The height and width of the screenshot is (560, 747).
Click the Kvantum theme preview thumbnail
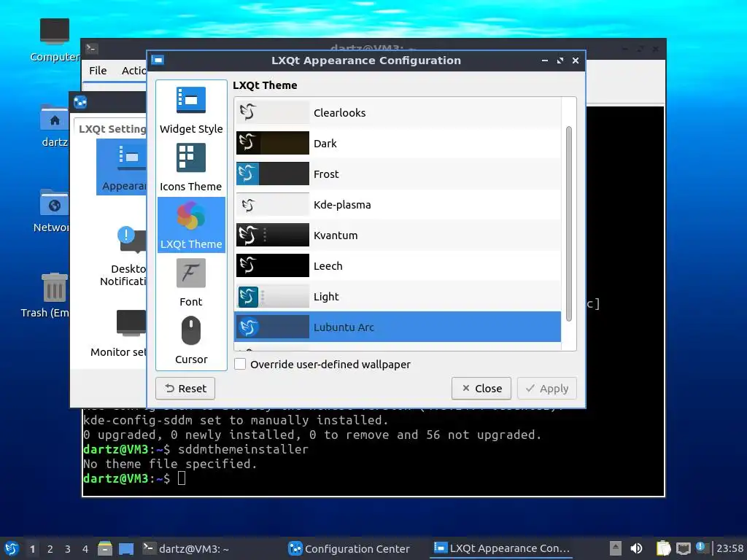click(273, 235)
